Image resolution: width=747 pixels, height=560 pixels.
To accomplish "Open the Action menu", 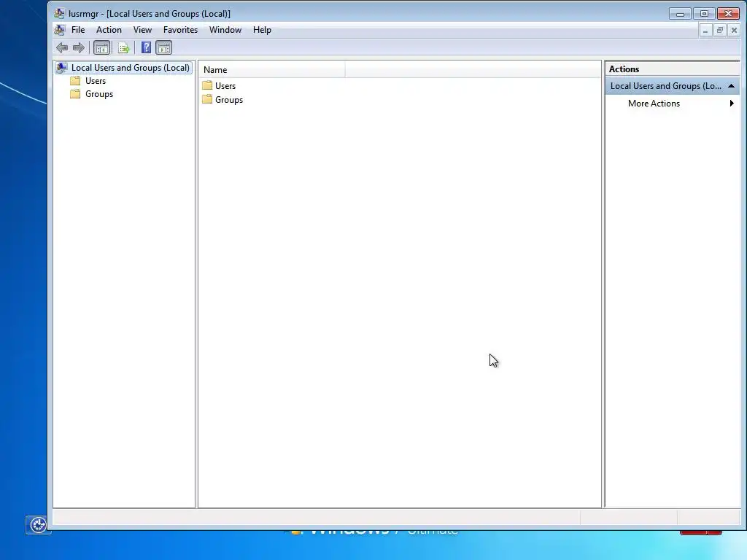I will (x=109, y=30).
